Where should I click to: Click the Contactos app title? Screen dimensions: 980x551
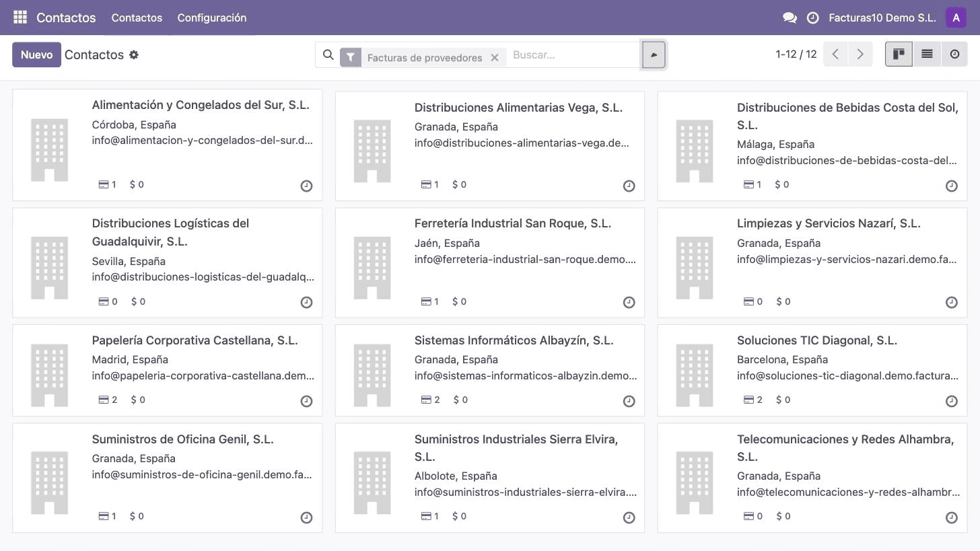(66, 17)
